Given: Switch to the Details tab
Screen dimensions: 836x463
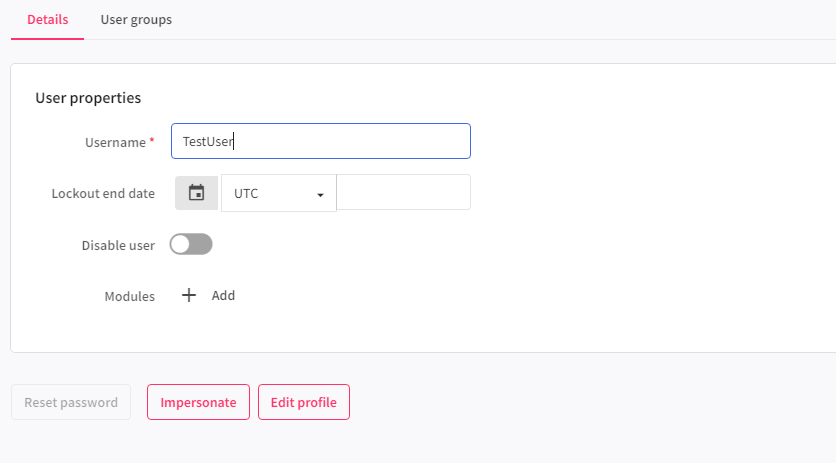Looking at the screenshot, I should pos(47,20).
